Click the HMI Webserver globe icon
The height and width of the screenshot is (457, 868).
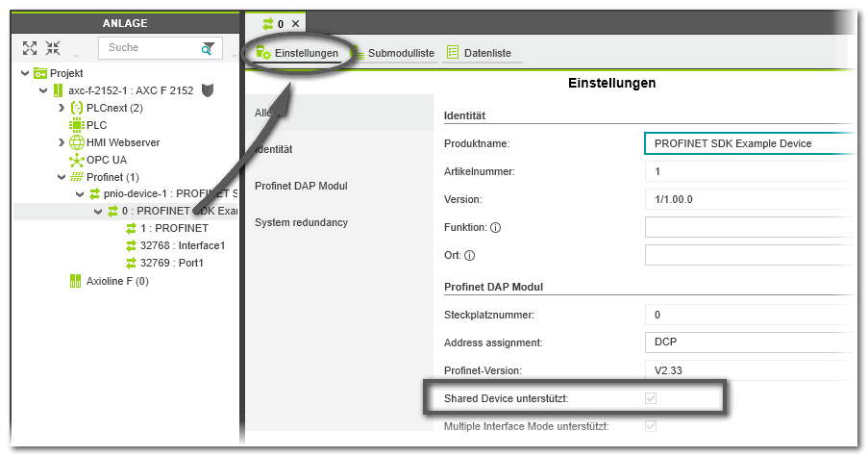pyautogui.click(x=77, y=142)
